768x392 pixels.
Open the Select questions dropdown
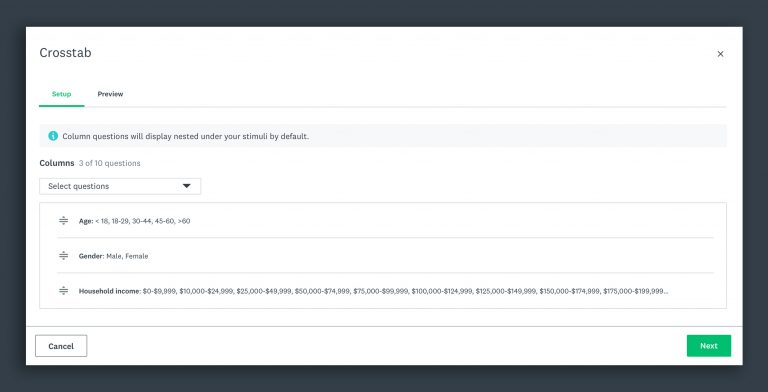coord(120,186)
